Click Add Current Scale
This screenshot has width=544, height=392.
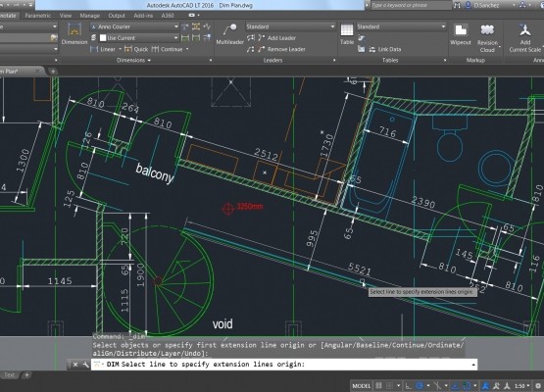[525, 38]
